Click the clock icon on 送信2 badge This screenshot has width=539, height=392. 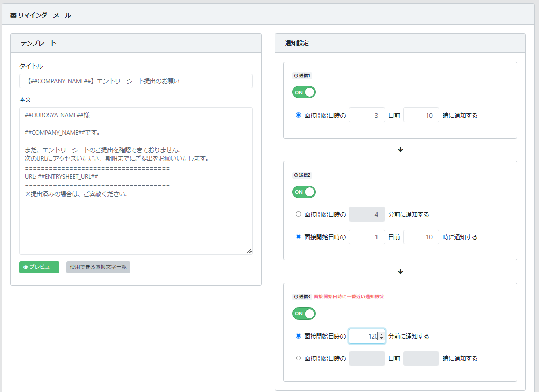click(296, 175)
